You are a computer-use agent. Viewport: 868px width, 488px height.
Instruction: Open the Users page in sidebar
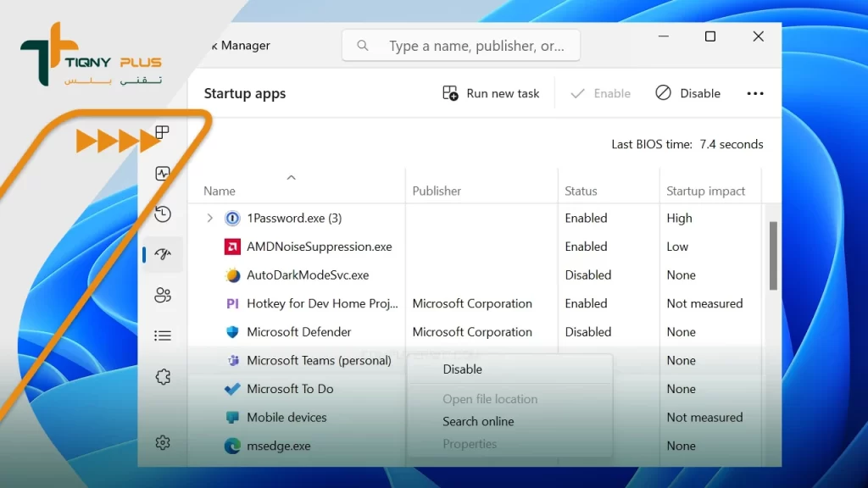coord(163,295)
